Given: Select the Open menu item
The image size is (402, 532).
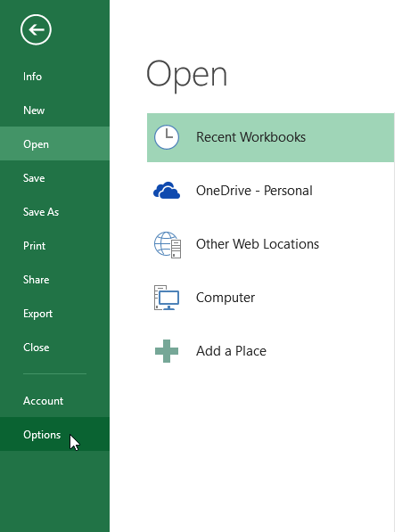Looking at the screenshot, I should tap(54, 143).
